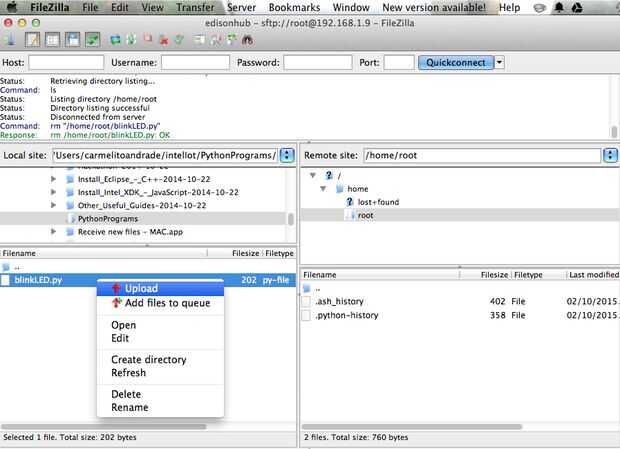Choose Add files to queue
Viewport: 620px width, 449px height.
161,303
